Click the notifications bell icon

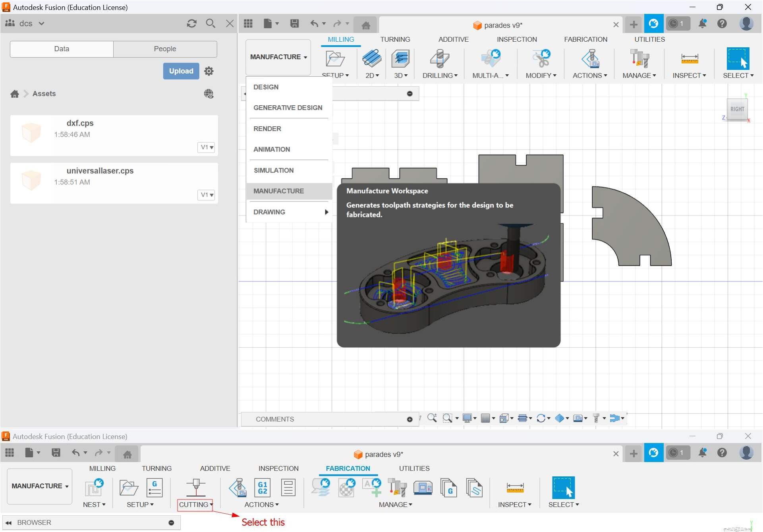[702, 23]
